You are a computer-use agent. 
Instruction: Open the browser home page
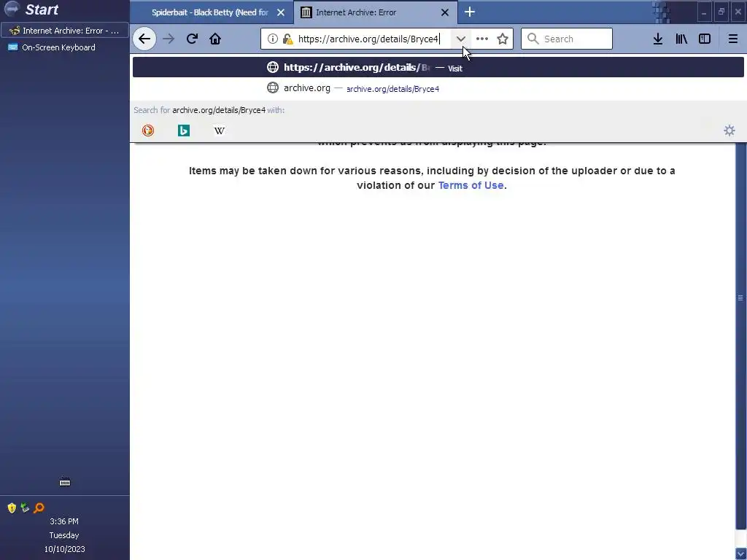point(215,39)
